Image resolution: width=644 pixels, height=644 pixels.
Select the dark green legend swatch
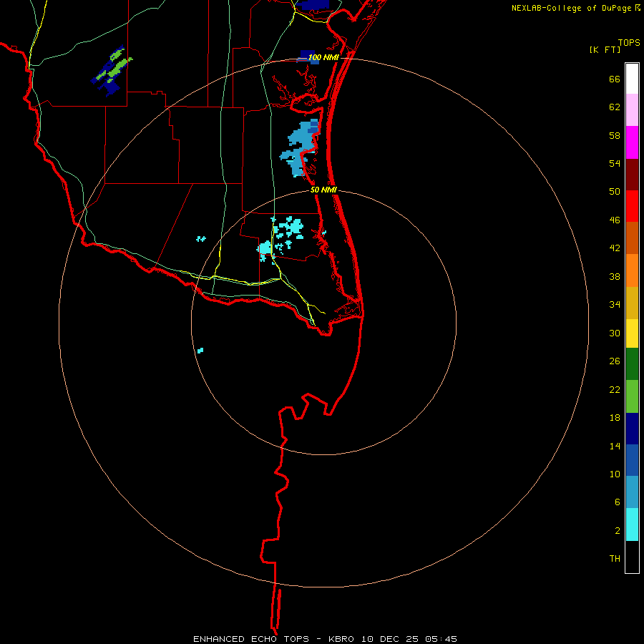[632, 364]
